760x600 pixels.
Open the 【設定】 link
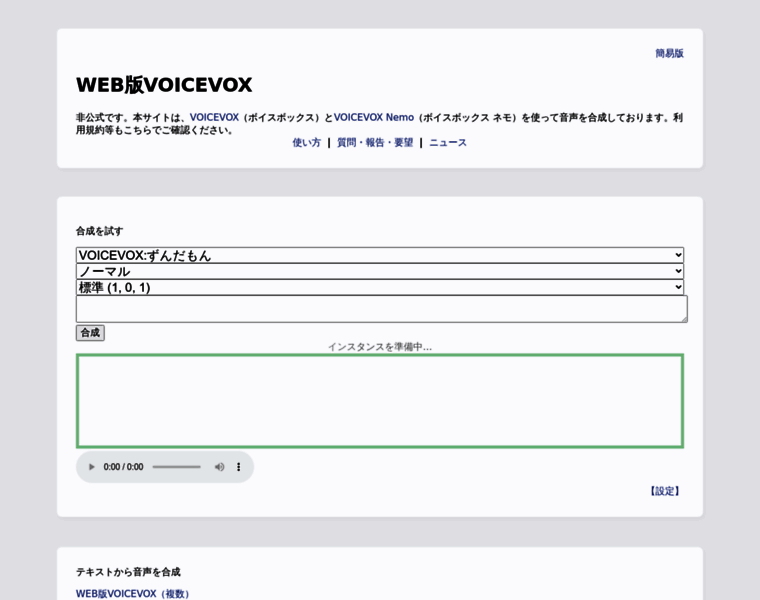coord(665,491)
